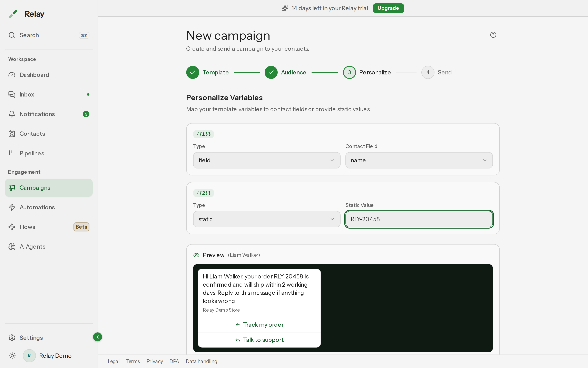Screen dimensions: 588x368
Task: Open the Search bar
Action: click(49, 35)
